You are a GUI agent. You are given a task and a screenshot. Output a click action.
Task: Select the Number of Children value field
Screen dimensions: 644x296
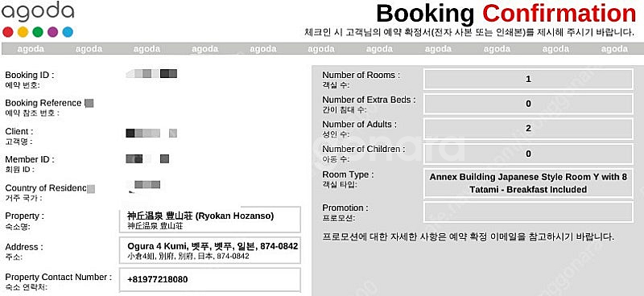[x=528, y=154]
